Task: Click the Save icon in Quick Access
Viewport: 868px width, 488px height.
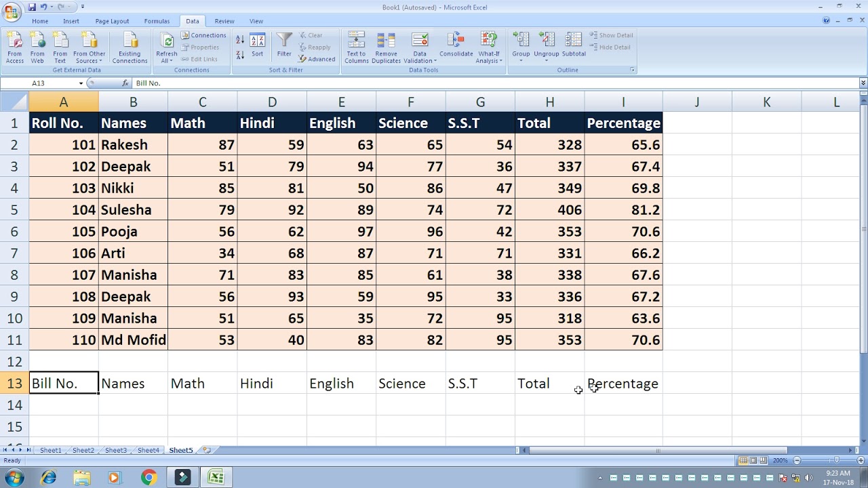Action: point(32,7)
